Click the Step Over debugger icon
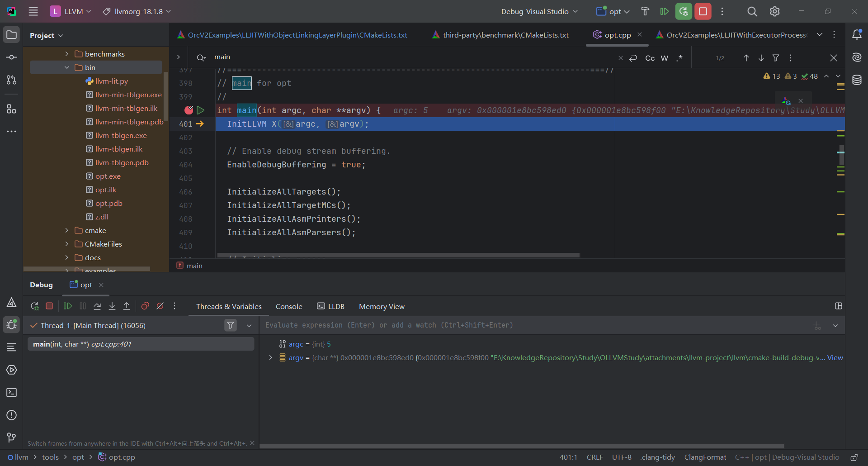Viewport: 868px width, 466px height. pos(97,306)
